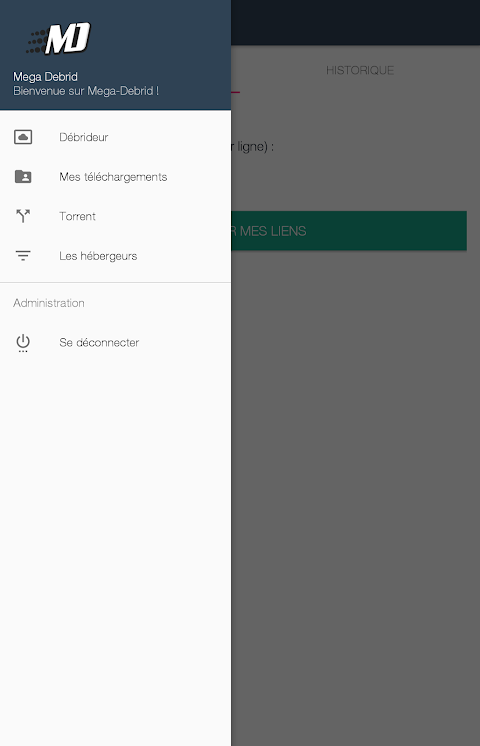Click the Administration section label
The height and width of the screenshot is (746, 480).
(49, 303)
